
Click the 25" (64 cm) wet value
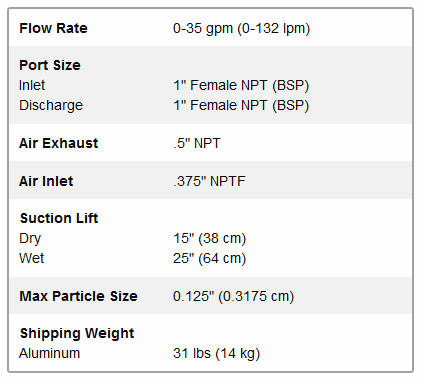point(209,258)
